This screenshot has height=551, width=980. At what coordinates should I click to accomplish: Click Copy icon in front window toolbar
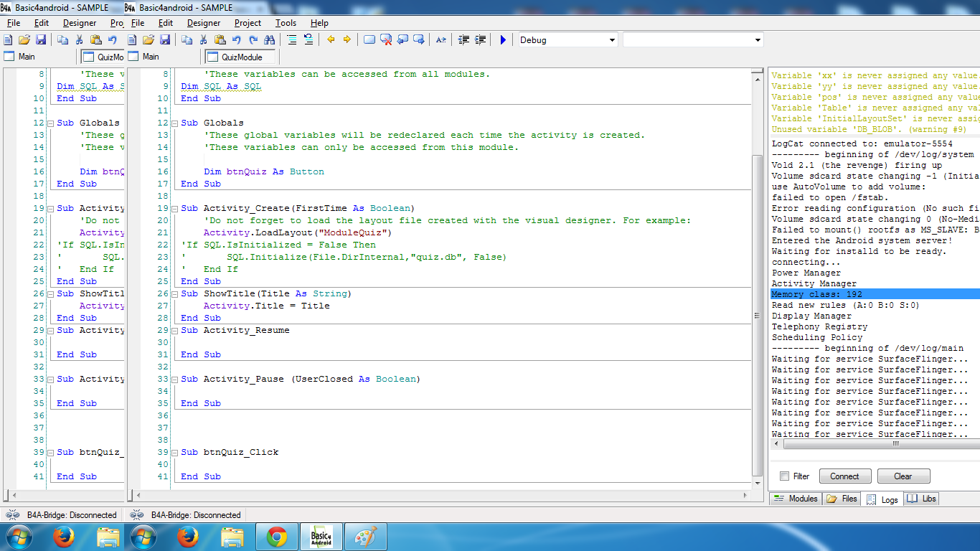coord(187,40)
